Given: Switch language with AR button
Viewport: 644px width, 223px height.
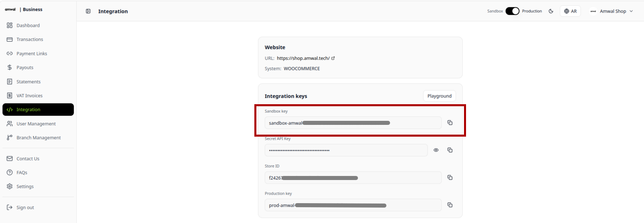Looking at the screenshot, I should coord(570,11).
